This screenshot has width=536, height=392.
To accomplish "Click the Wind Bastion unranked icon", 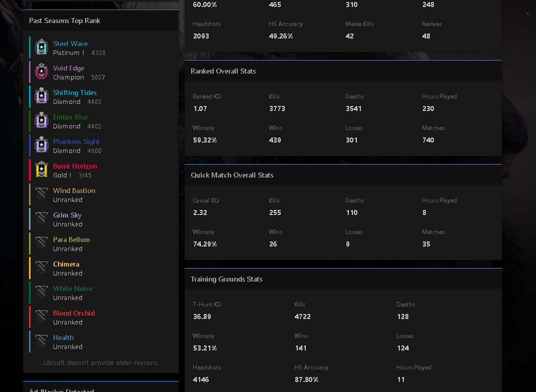I will [42, 194].
